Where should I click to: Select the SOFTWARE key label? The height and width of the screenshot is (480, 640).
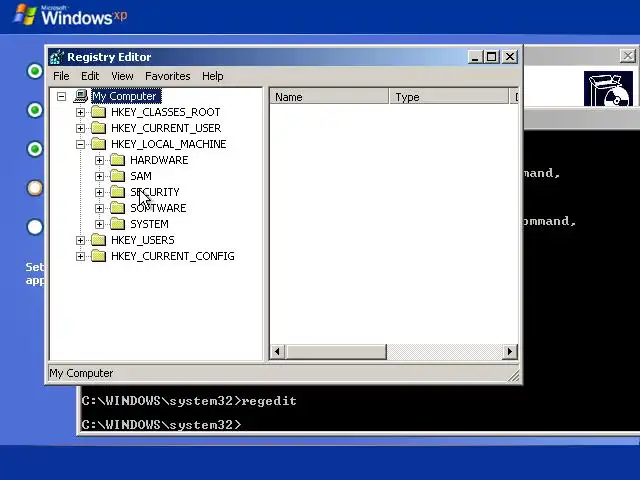click(158, 208)
